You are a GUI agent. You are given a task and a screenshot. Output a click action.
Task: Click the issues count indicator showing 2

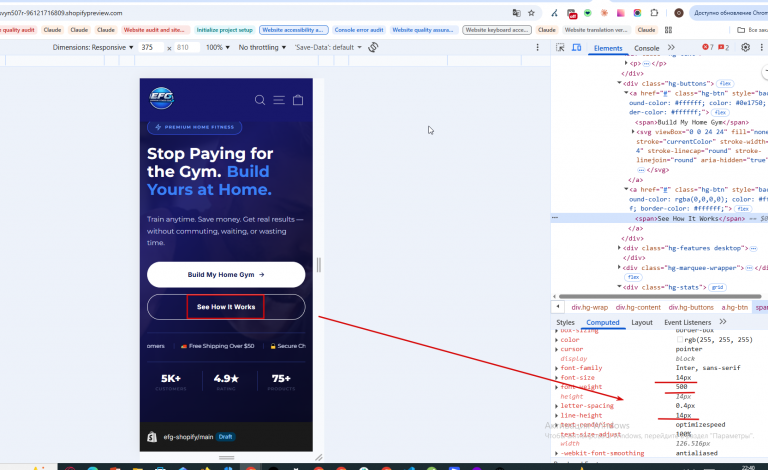(x=723, y=47)
